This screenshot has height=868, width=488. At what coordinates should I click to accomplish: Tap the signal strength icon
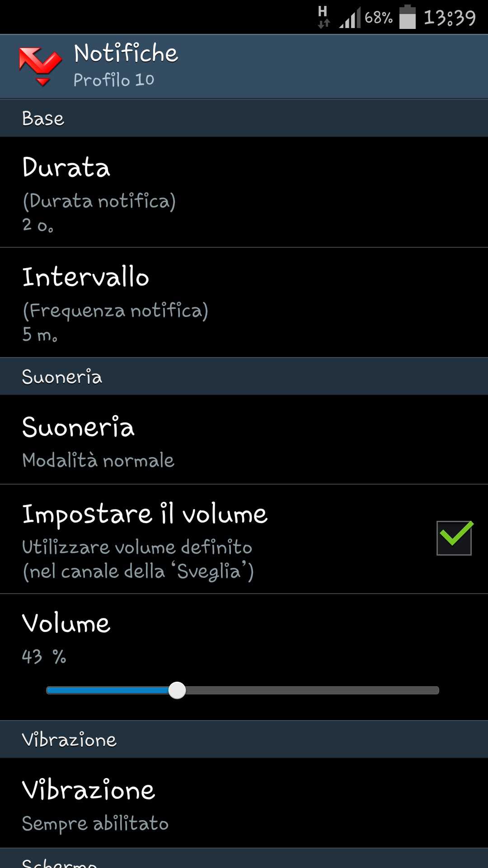(x=350, y=18)
